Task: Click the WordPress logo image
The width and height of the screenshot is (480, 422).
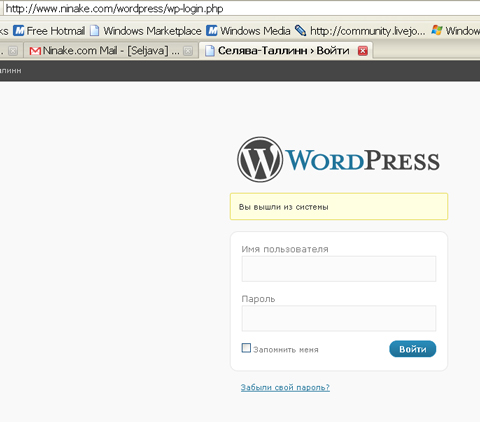Action: pos(338,160)
